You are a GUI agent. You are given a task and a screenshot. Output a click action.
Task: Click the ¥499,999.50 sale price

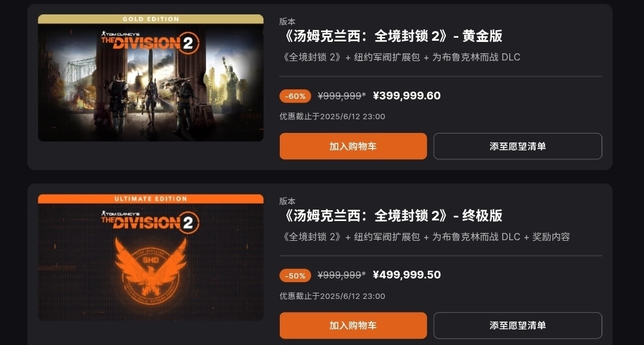point(407,275)
